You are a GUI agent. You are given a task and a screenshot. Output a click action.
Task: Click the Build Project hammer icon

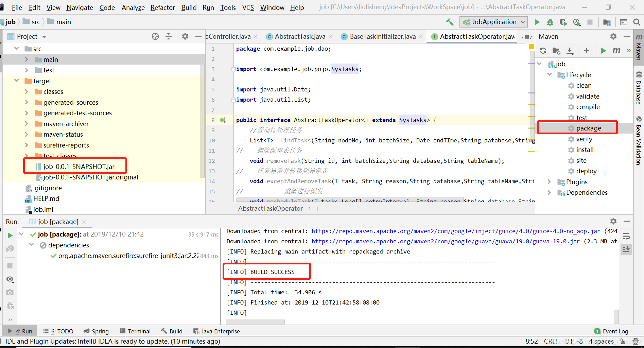[x=450, y=22]
